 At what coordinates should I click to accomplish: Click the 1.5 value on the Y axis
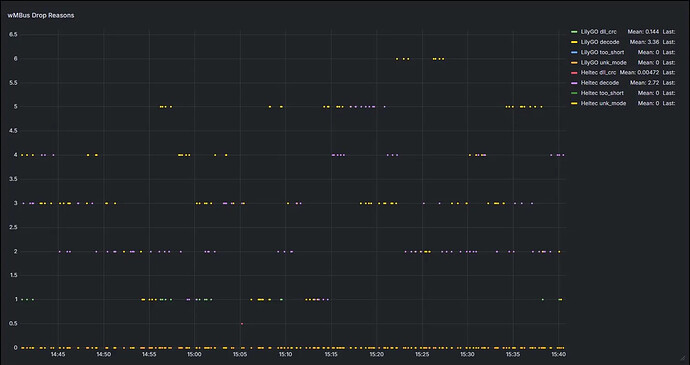point(13,275)
